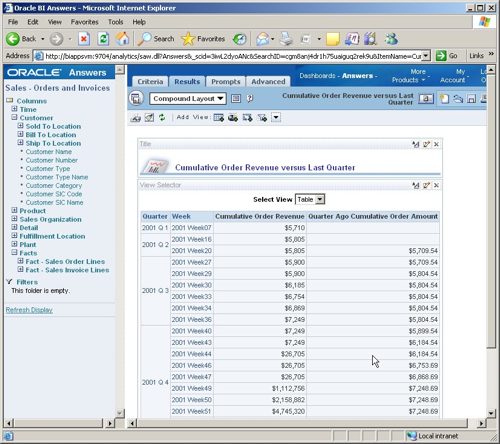
Task: Open the Add View more options dropdown arrow
Action: tap(276, 118)
